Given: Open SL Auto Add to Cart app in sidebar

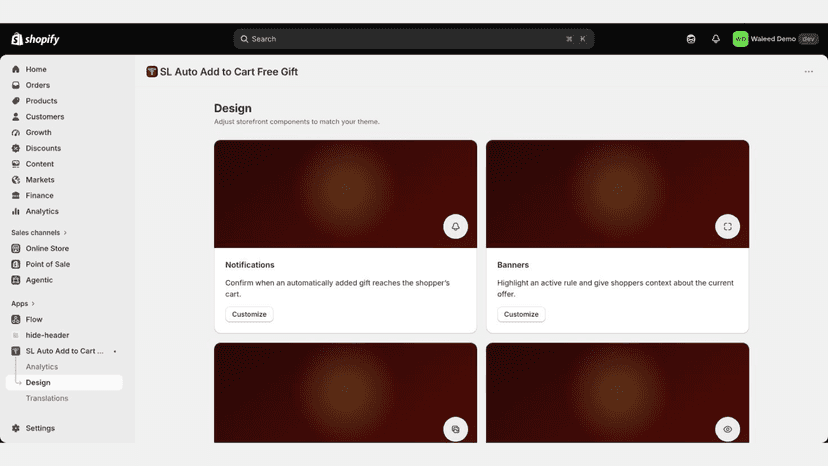Looking at the screenshot, I should (64, 351).
